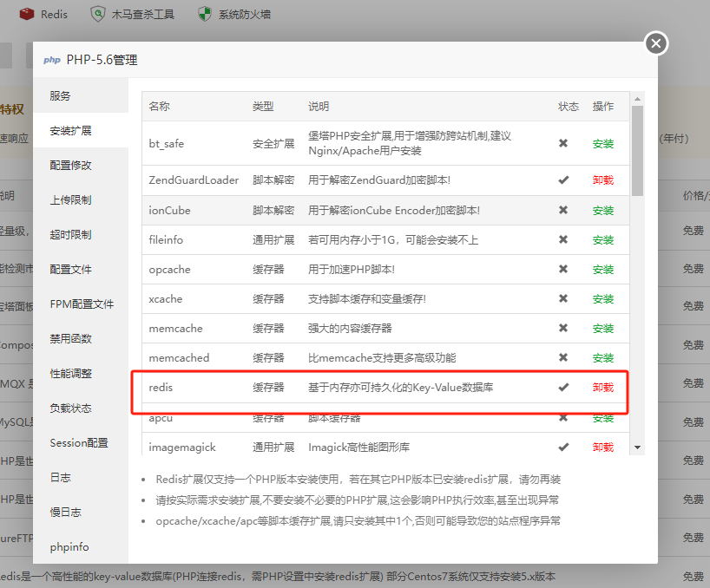
Task: Click the memcache status cross icon
Action: tap(563, 328)
